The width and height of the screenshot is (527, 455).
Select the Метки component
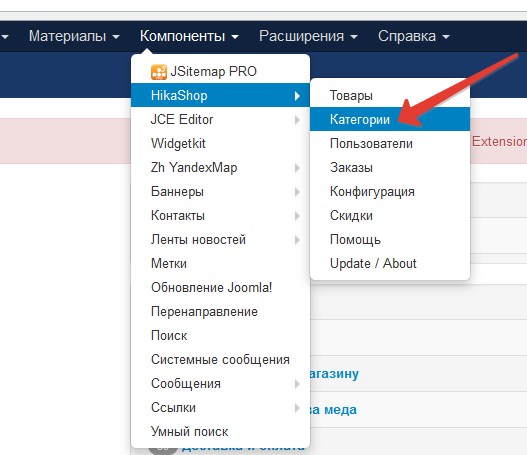point(220,263)
